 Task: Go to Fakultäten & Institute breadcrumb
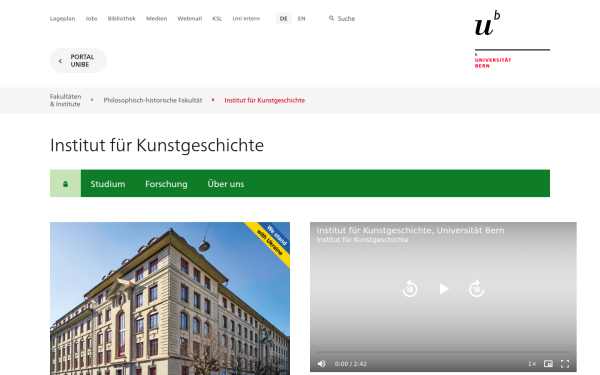click(x=65, y=100)
